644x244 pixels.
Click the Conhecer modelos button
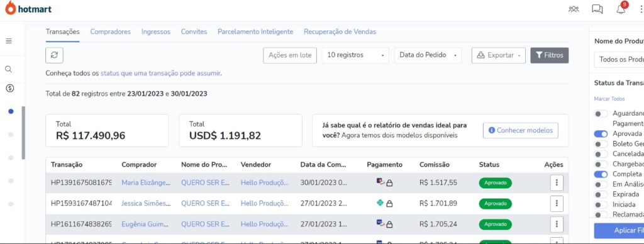[520, 130]
